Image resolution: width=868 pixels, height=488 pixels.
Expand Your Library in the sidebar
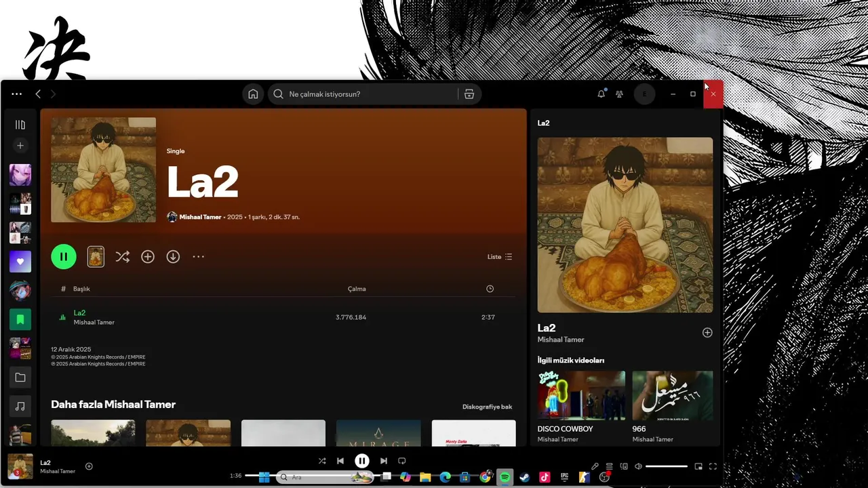(20, 125)
